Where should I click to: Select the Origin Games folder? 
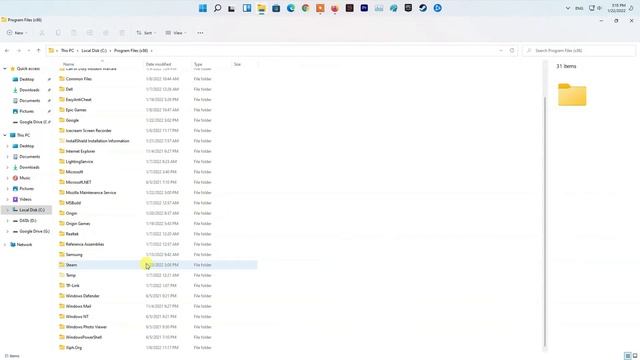coord(78,224)
